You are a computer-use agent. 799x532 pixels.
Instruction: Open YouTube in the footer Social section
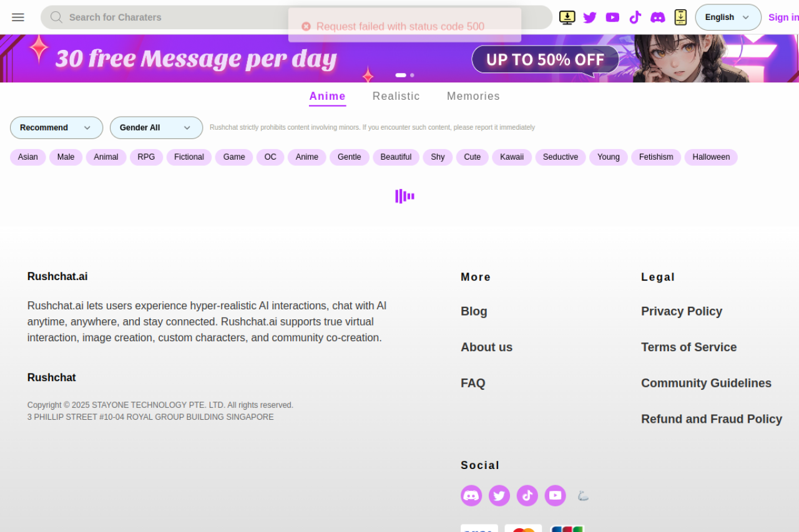click(555, 496)
